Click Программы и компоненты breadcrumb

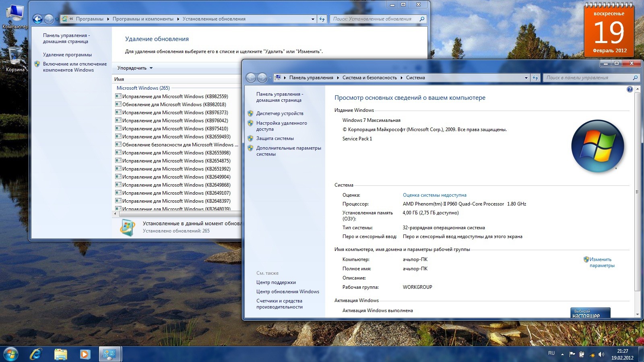(143, 19)
